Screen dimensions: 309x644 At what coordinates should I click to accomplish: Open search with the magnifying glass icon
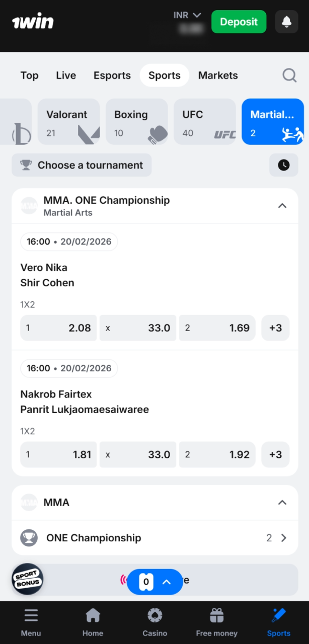pyautogui.click(x=289, y=75)
